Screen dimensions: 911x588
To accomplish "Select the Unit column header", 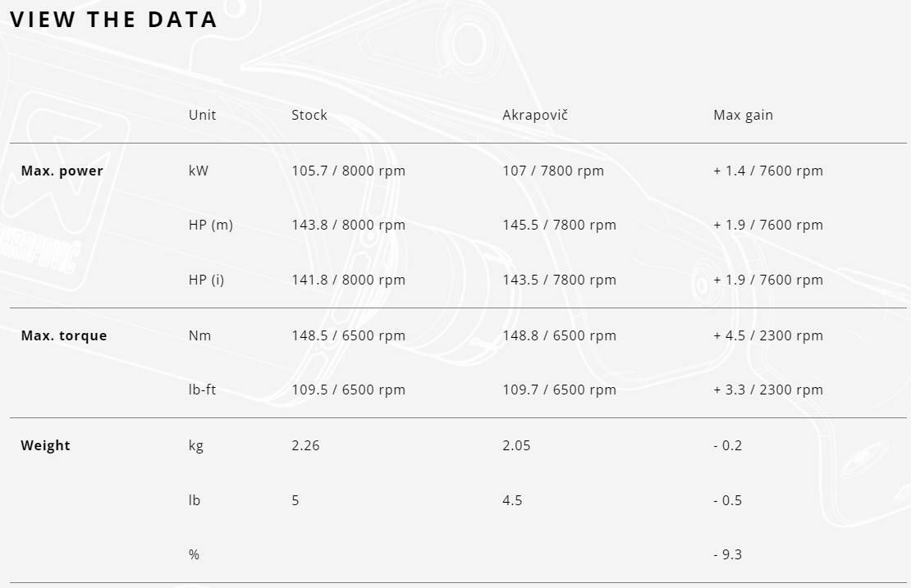I will [202, 115].
